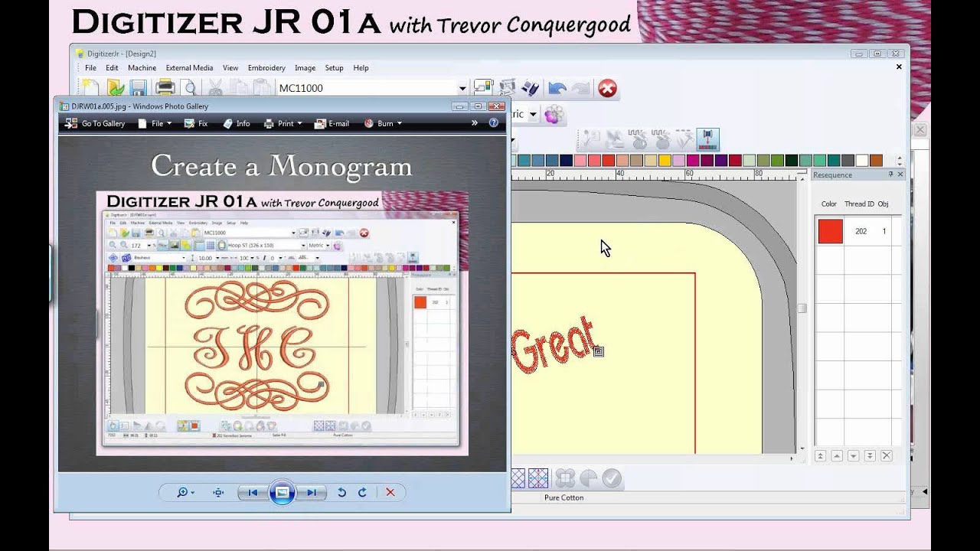This screenshot has height=551, width=980.
Task: Move color down one in Resequence
Action: tap(853, 455)
